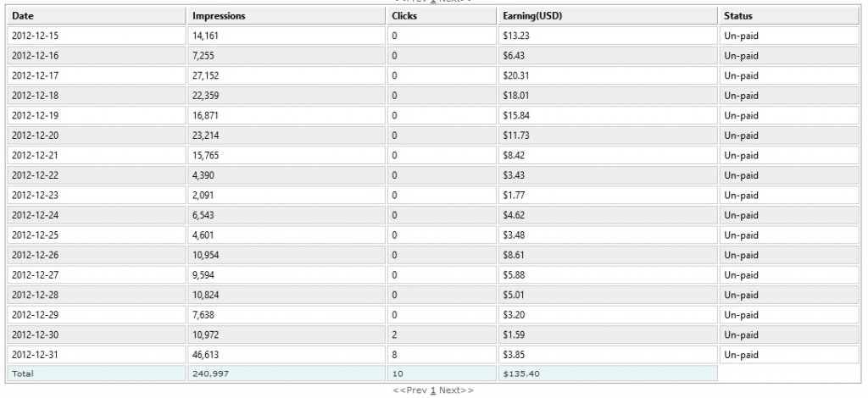Click the $20.31 earning cell
Viewport: 868px width, 398px height.
[x=608, y=75]
